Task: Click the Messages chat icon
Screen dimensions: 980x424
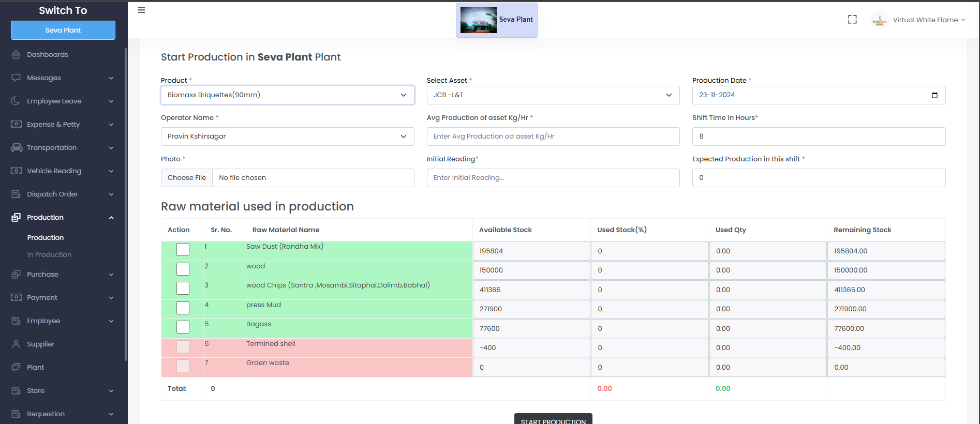Action: (x=16, y=78)
